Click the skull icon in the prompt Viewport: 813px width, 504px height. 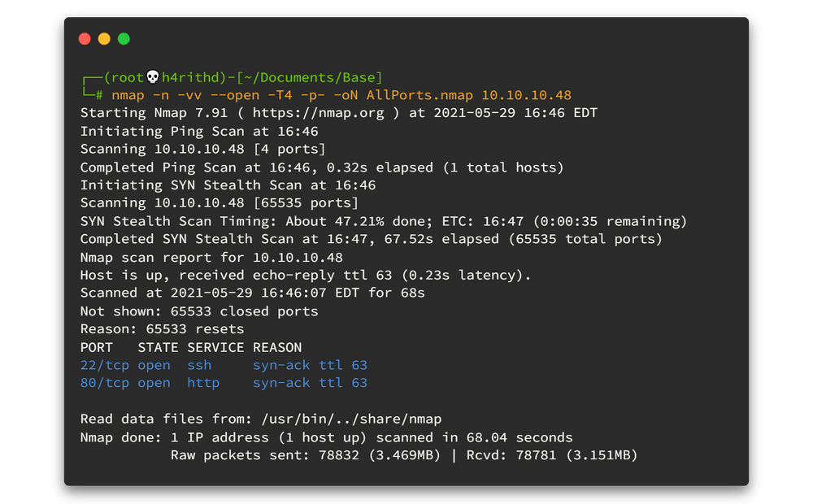[x=152, y=77]
